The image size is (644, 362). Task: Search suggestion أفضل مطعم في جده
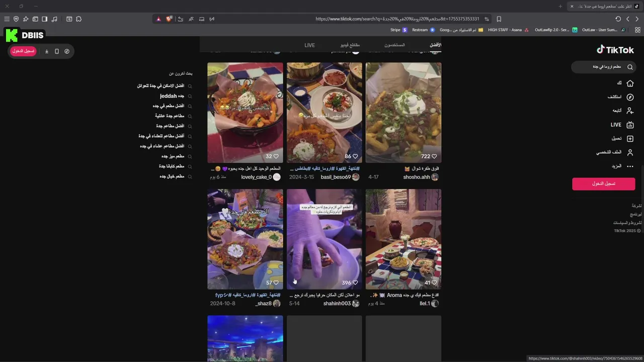coord(169,106)
